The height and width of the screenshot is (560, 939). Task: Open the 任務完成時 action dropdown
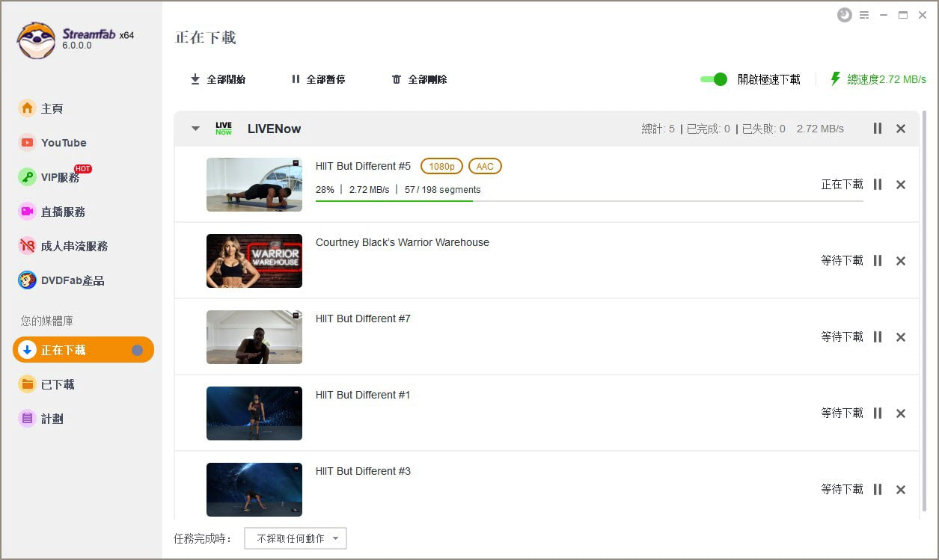[296, 538]
